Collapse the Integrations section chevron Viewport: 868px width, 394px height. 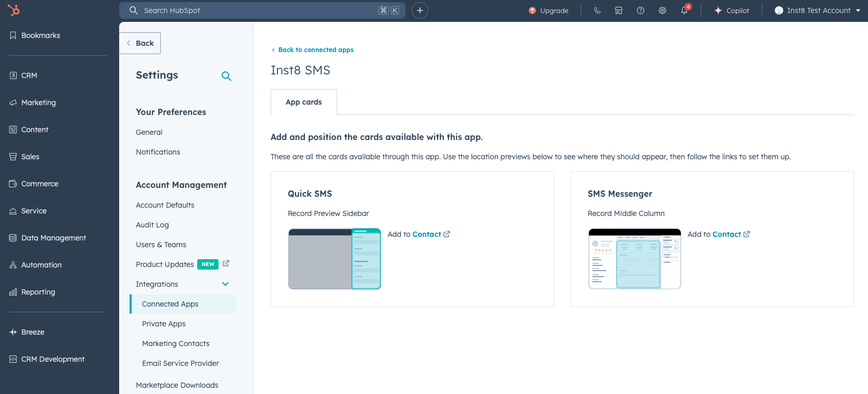point(225,284)
